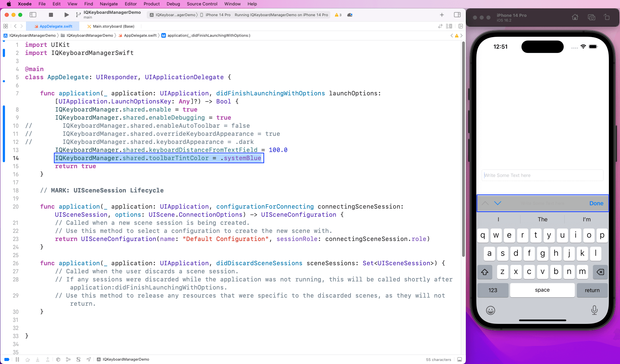
Task: Open the iPhone 14 Pro destination dropdown
Action: pos(218,15)
